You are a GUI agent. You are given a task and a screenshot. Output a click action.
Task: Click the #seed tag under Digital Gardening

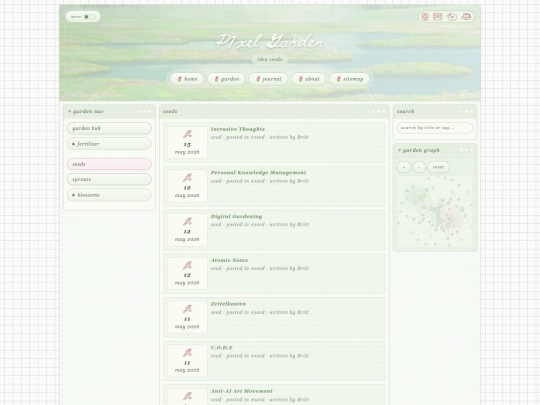coord(258,225)
